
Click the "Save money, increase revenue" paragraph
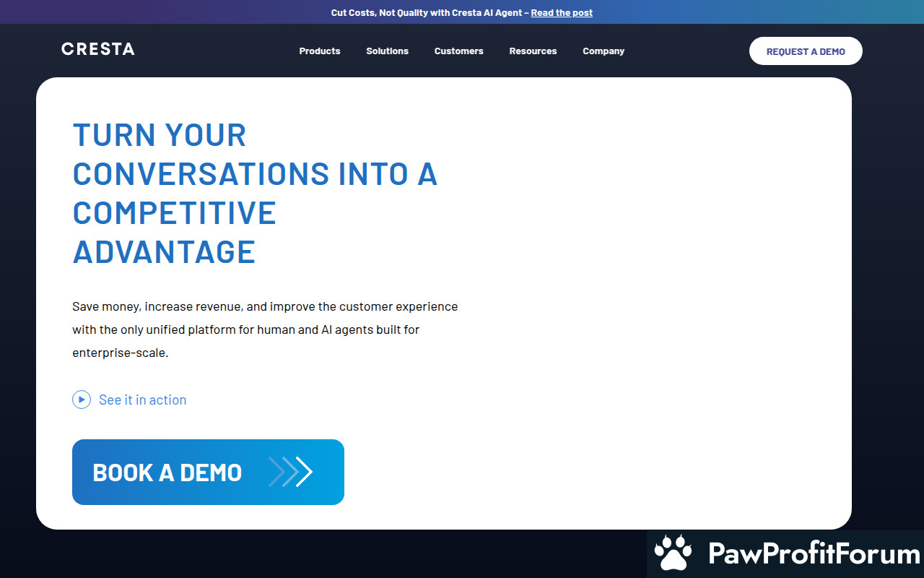265,306
